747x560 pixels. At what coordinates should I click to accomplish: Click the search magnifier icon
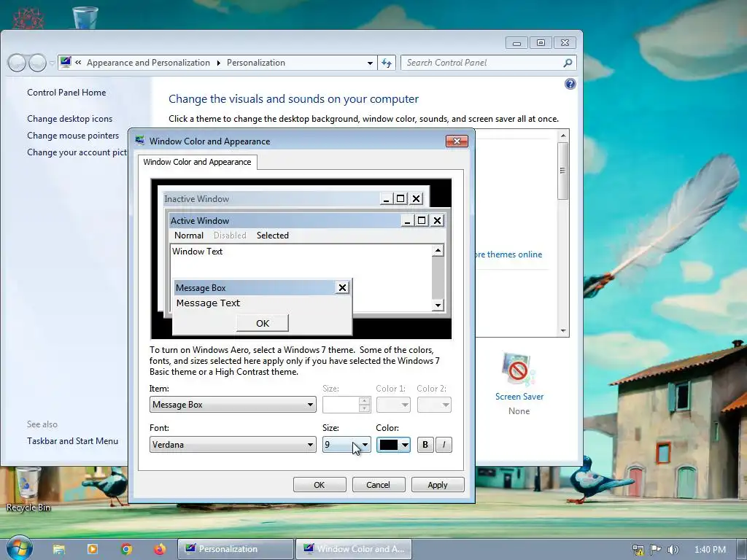568,63
